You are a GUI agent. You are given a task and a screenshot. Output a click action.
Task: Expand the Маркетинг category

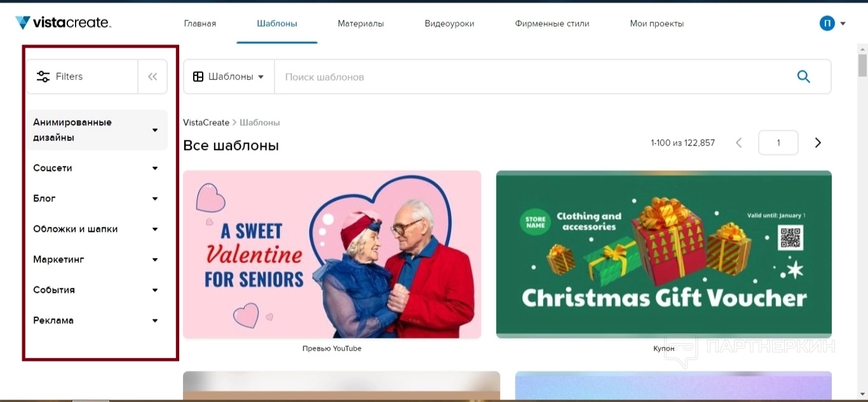(x=97, y=260)
